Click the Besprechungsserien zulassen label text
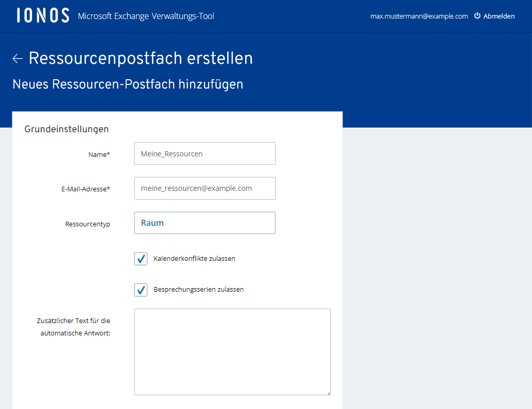 coord(198,289)
